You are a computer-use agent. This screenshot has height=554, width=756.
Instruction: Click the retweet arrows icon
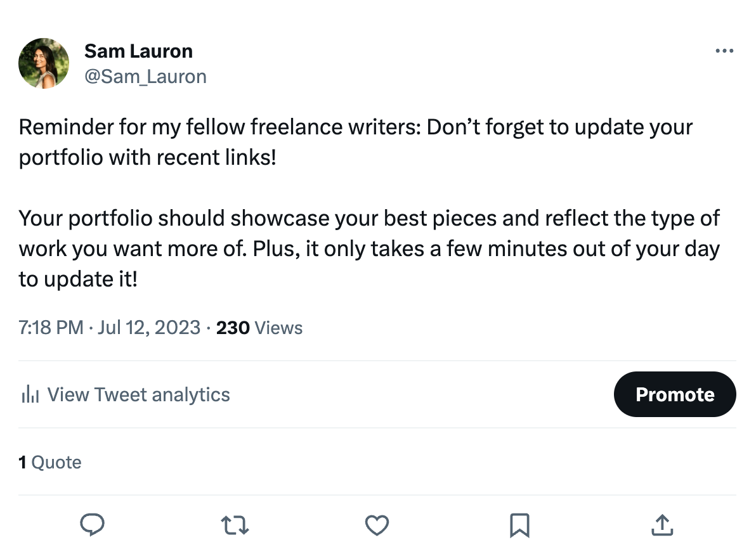pyautogui.click(x=235, y=525)
